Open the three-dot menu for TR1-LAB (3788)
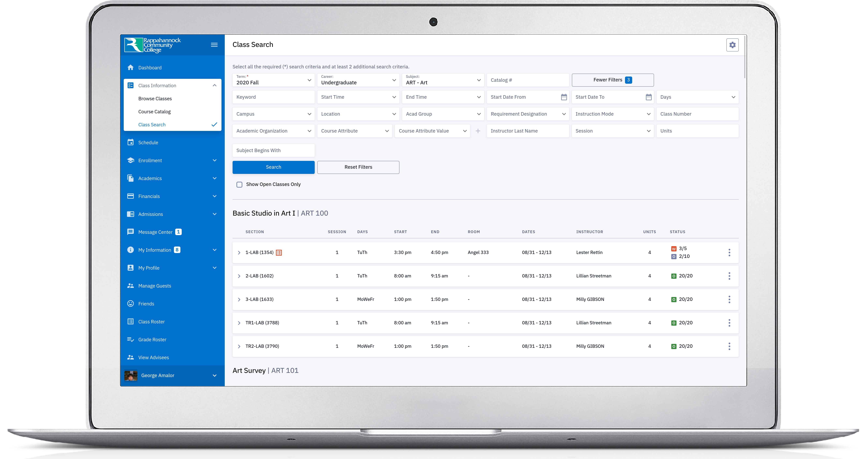 [x=729, y=323]
